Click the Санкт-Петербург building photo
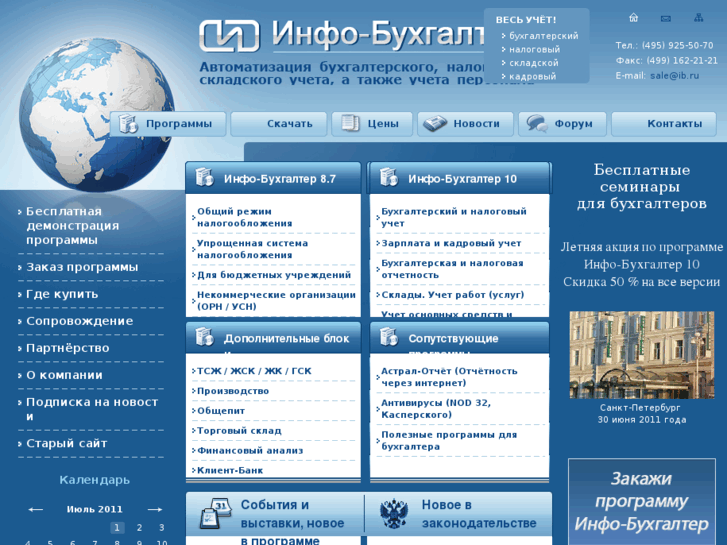Image resolution: width=727 pixels, height=545 pixels. [642, 355]
